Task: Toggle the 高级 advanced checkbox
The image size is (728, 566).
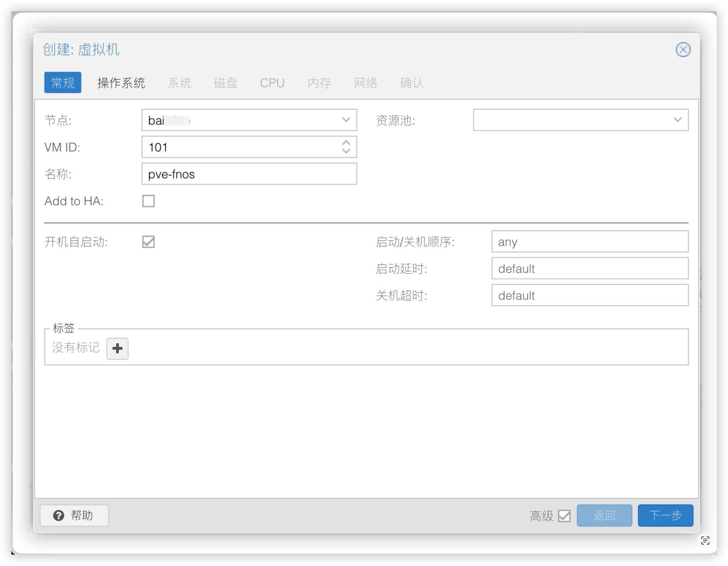Action: (564, 516)
